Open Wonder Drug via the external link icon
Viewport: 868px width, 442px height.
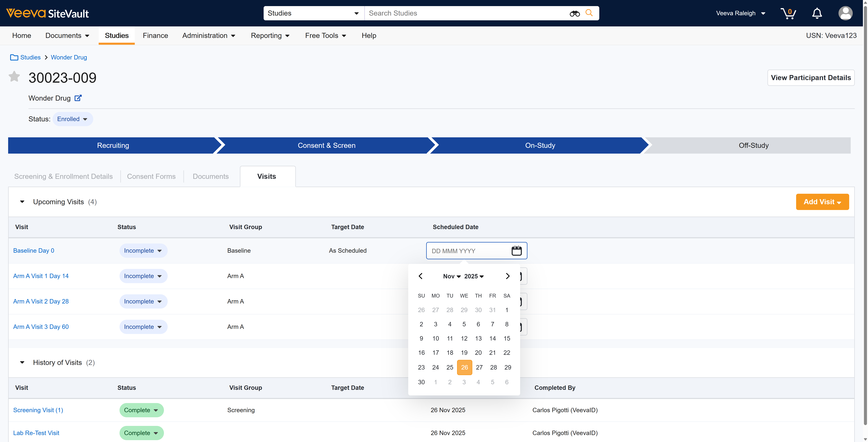click(x=78, y=98)
